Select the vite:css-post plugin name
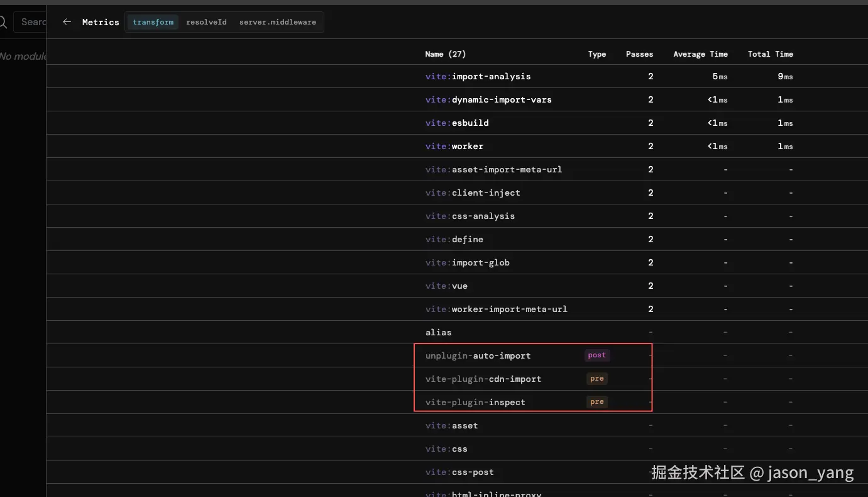Screen dimensions: 868x497 [x=459, y=472]
